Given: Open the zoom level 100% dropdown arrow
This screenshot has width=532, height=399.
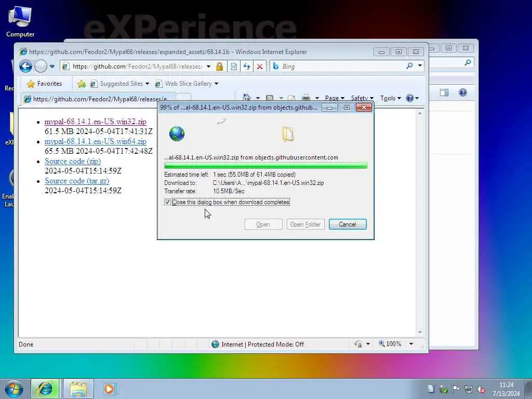Looking at the screenshot, I should click(411, 344).
